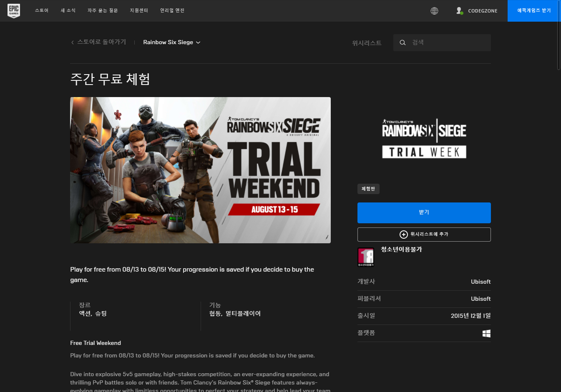Click the blue 받기 button

[424, 213]
